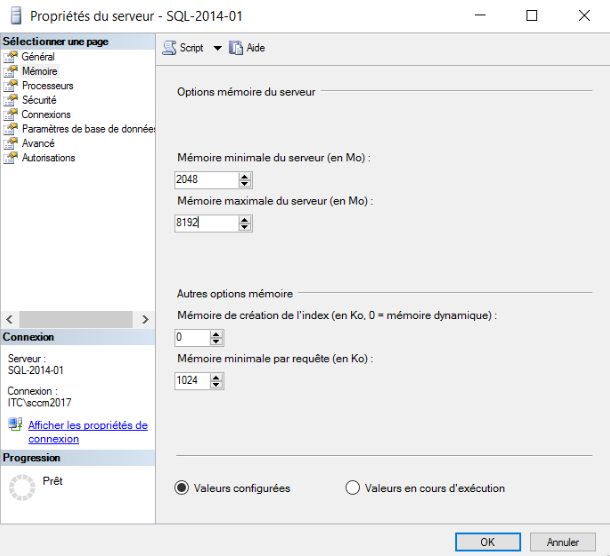Select the Mémoire page
This screenshot has width=610, height=556.
point(40,71)
